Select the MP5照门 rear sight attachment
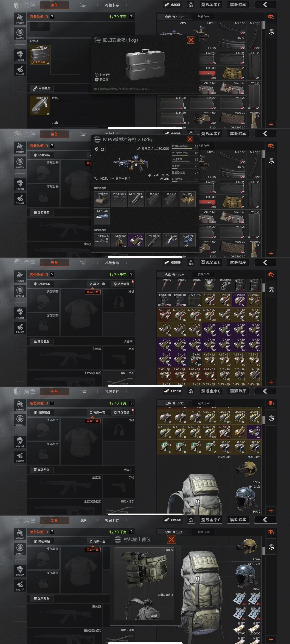 (187, 199)
